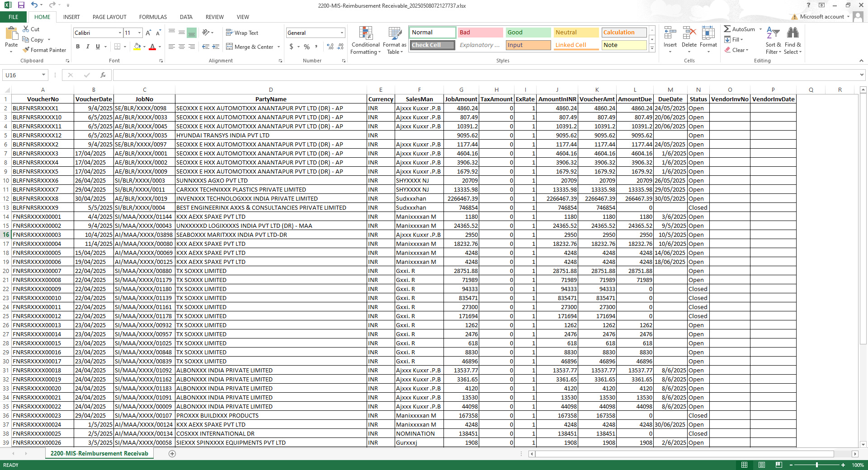Add a new sheet with plus icon
This screenshot has height=470, width=868.
point(172,454)
